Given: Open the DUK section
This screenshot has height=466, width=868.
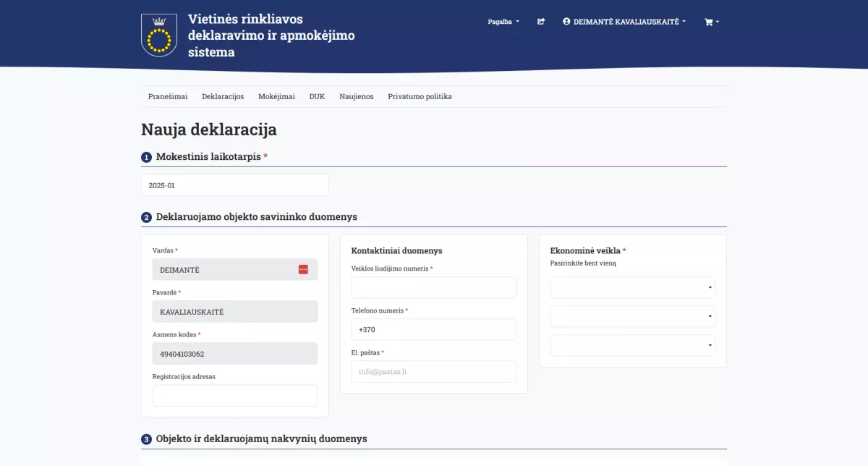Looking at the screenshot, I should [x=317, y=96].
